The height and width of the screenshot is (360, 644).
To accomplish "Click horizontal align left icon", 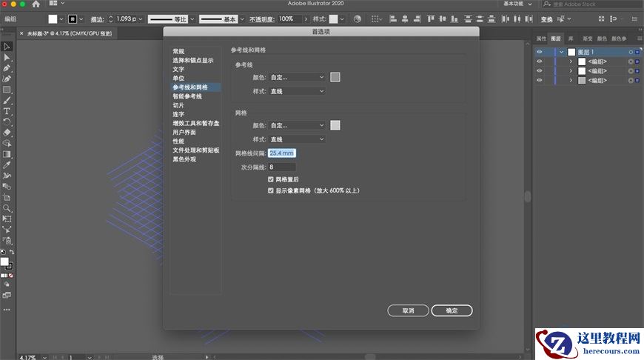I will pyautogui.click(x=393, y=19).
